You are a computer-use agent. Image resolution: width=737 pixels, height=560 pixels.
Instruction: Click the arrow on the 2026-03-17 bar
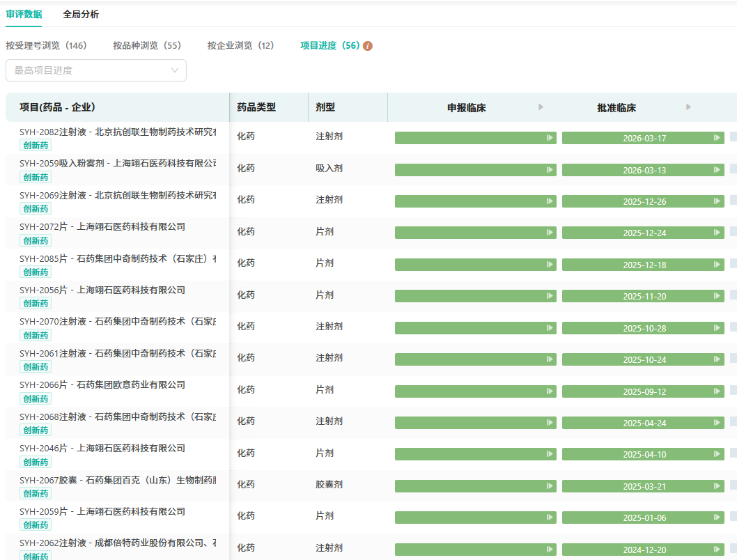717,138
